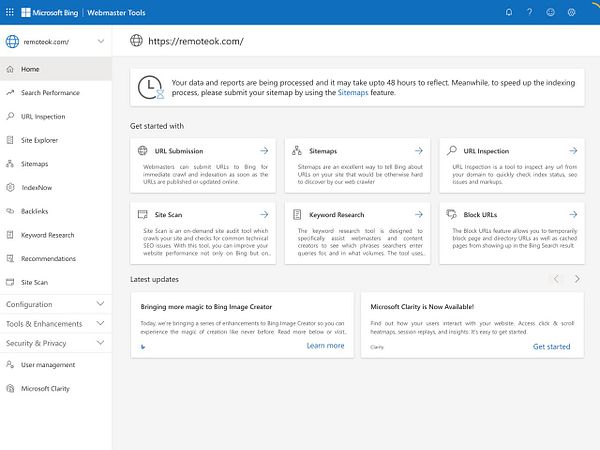The width and height of the screenshot is (600, 450).
Task: Open the notifications bell icon
Action: 509,12
